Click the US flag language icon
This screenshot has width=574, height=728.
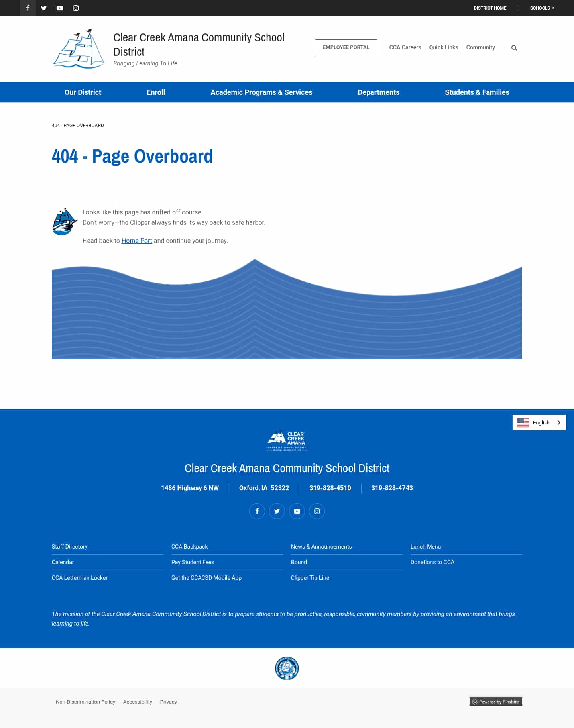[523, 422]
